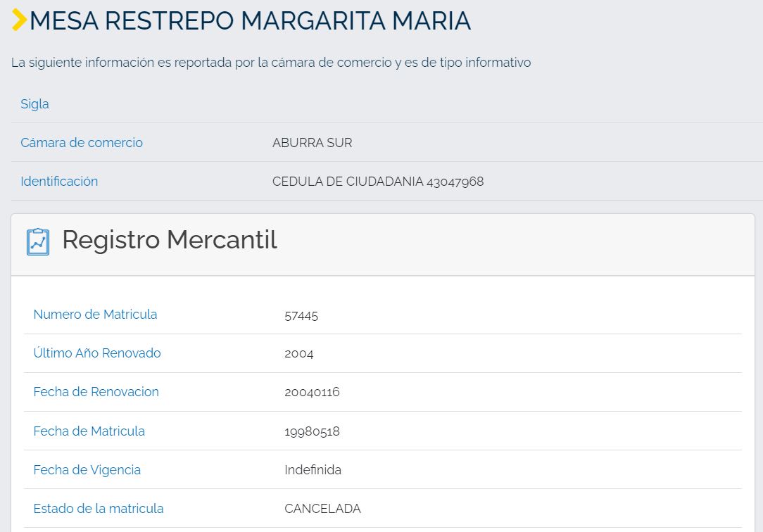Select the CEDULA DE CIUDADANIA 43047968 text
Screen dimensions: 763x532
378,182
